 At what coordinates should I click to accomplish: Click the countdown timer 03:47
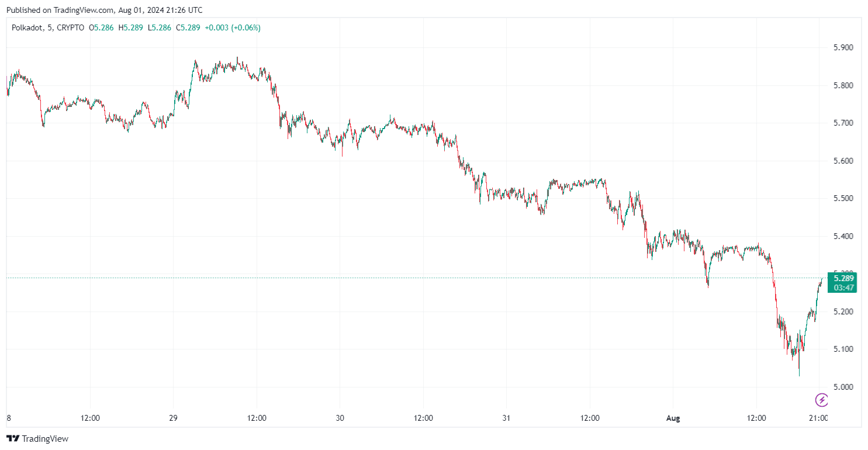coord(845,287)
